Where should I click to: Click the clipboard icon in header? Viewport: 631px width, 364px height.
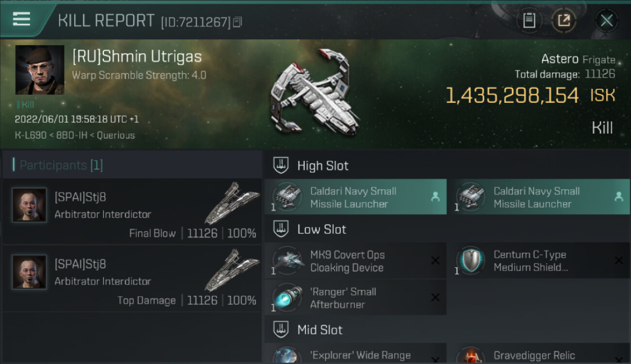pos(529,20)
